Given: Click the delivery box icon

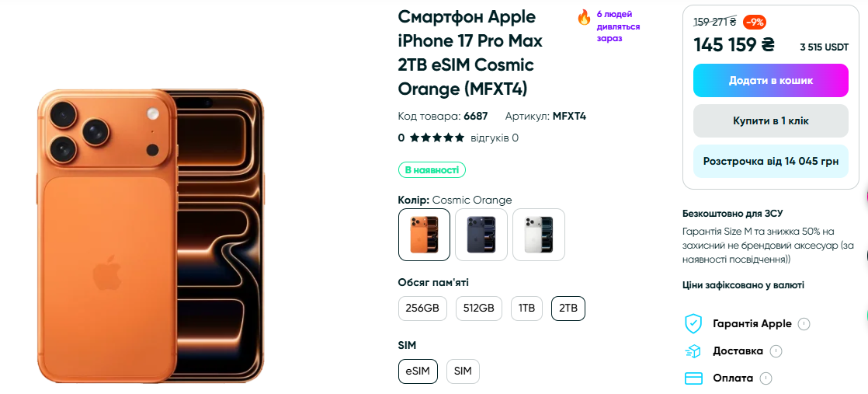Looking at the screenshot, I should tap(693, 351).
